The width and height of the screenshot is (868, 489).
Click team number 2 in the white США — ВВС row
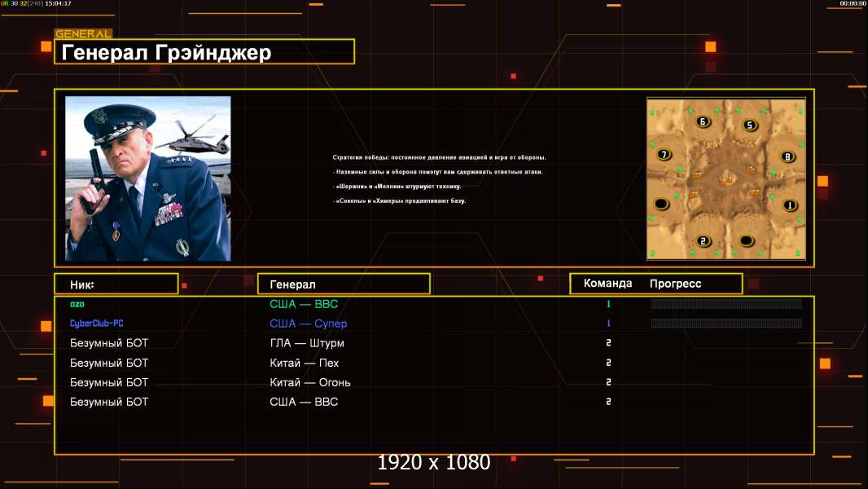[x=608, y=402]
